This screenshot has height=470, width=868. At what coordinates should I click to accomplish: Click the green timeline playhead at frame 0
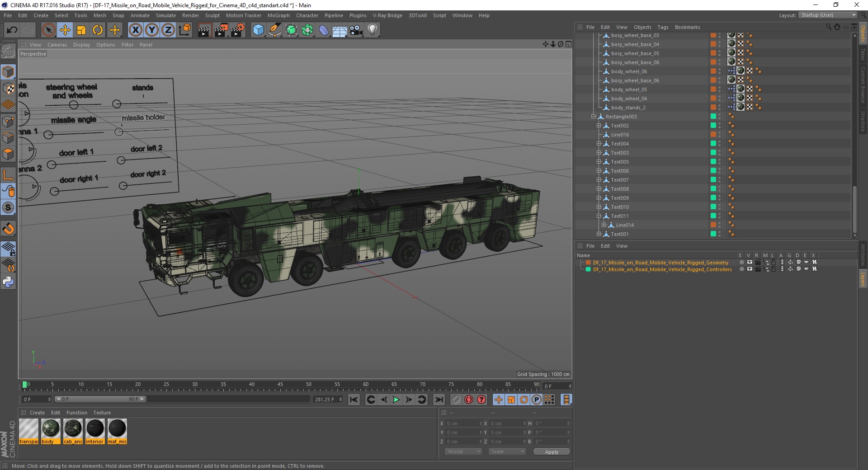25,385
